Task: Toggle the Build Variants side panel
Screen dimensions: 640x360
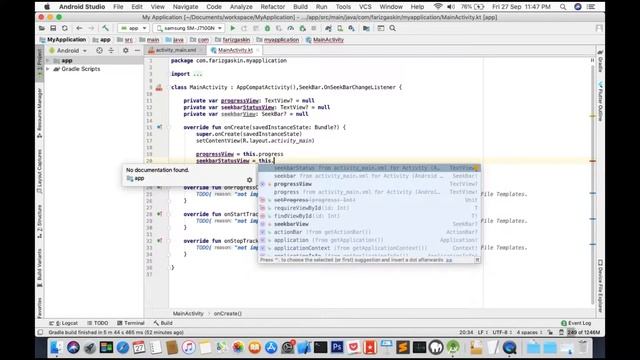Action: [40, 267]
